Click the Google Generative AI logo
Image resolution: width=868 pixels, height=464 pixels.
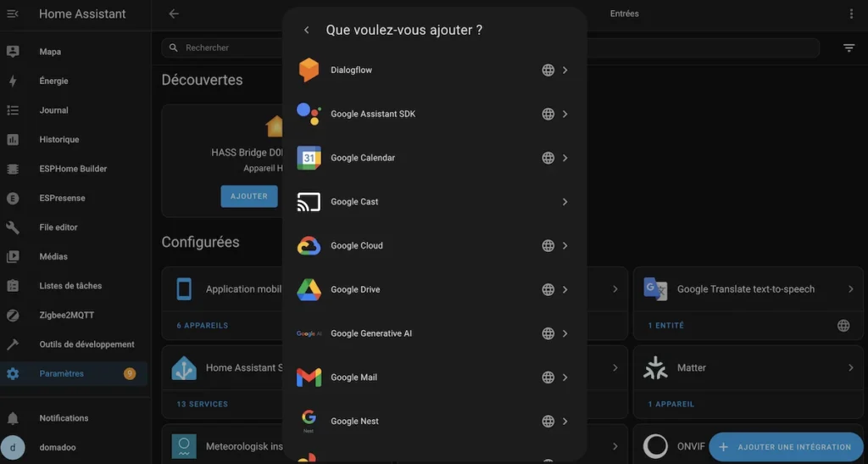(309, 333)
